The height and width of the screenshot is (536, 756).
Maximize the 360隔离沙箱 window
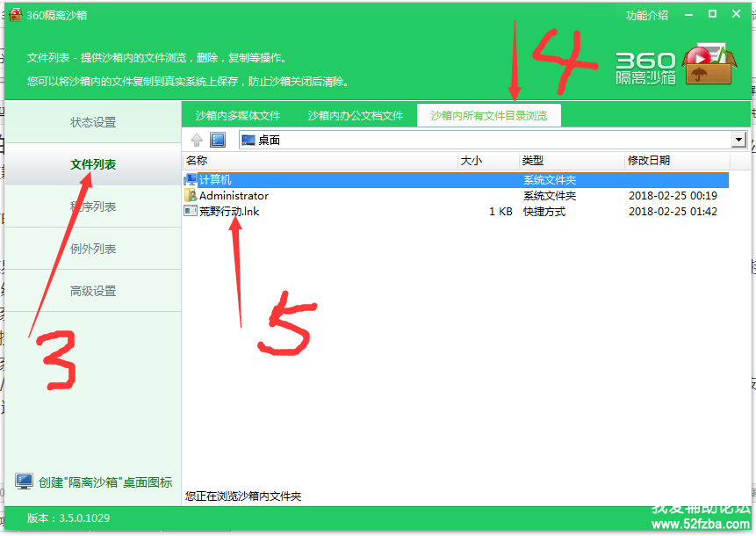pos(712,14)
